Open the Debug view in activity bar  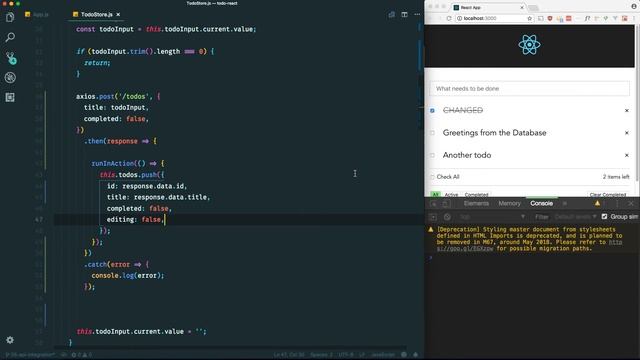(x=10, y=77)
